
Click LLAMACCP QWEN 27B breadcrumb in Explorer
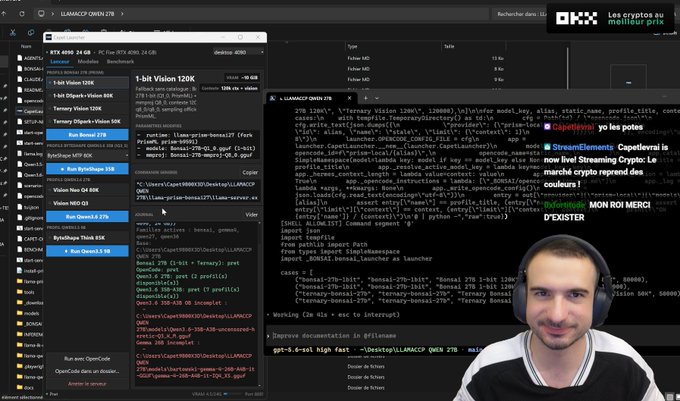coord(87,14)
